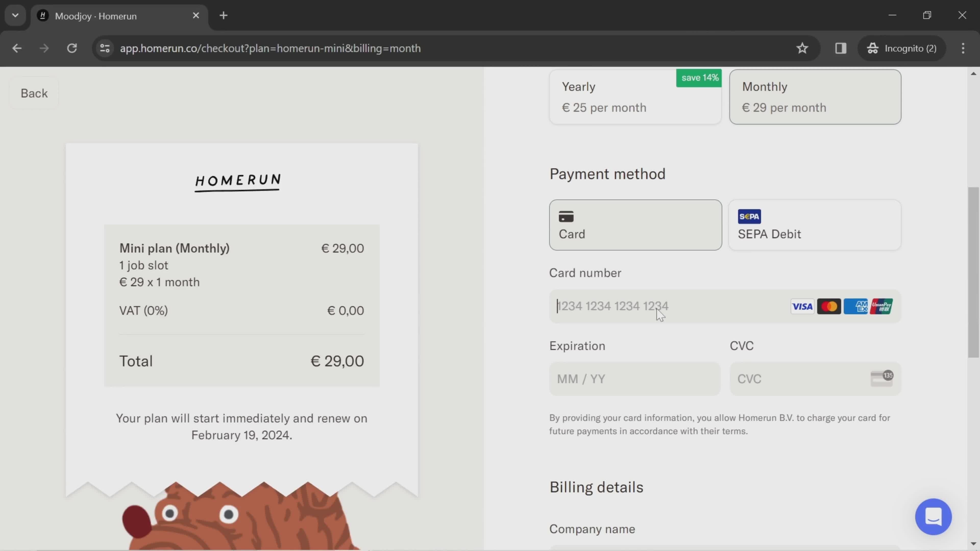Click the Mastercard logo icon
Image resolution: width=980 pixels, height=551 pixels.
point(829,306)
